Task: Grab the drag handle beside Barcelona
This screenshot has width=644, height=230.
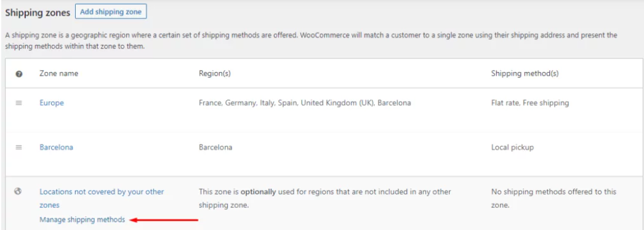Action: pos(18,147)
